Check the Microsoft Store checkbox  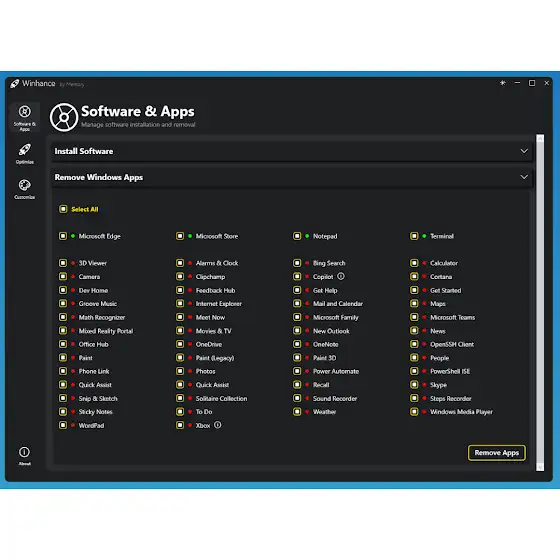[x=180, y=236]
